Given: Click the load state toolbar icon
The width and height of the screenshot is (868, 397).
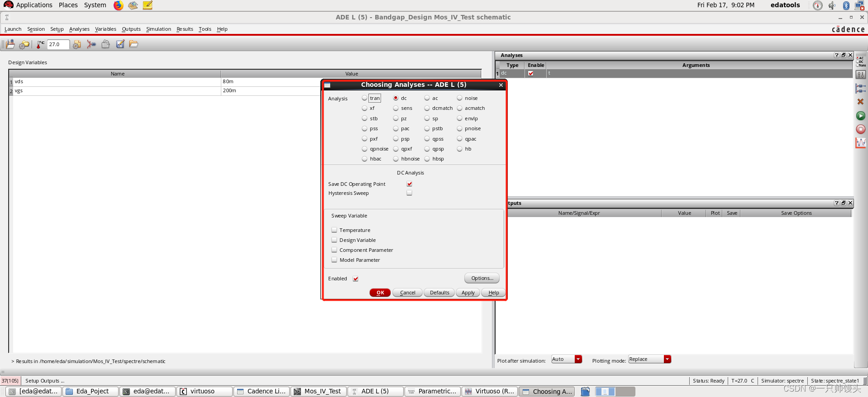Looking at the screenshot, I should (10, 44).
